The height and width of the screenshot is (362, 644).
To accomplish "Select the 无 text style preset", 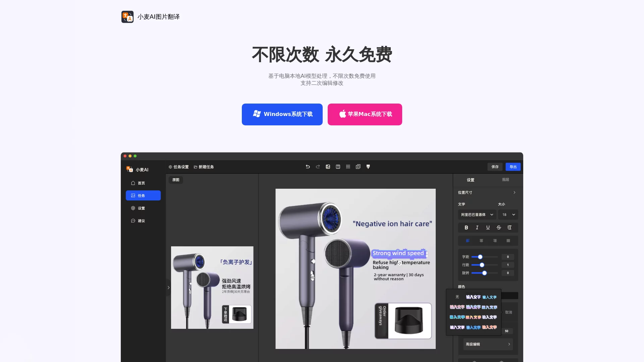I will point(457,297).
